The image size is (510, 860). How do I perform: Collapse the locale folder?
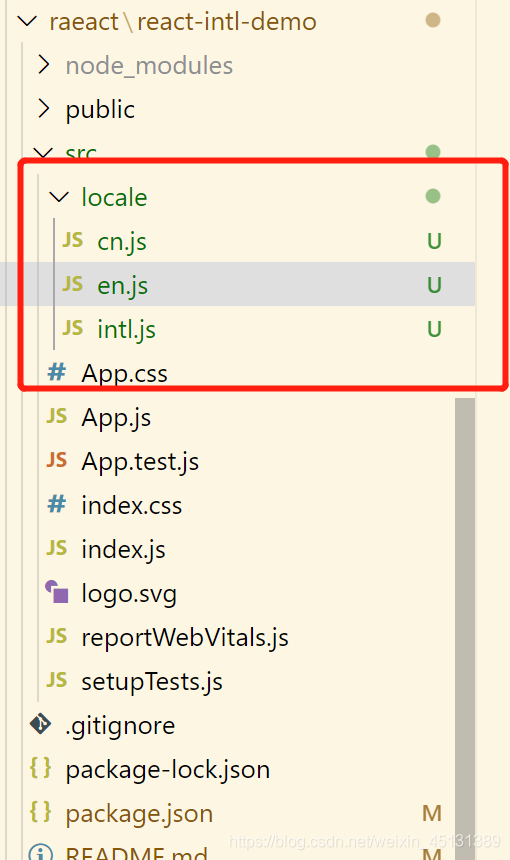[59, 197]
